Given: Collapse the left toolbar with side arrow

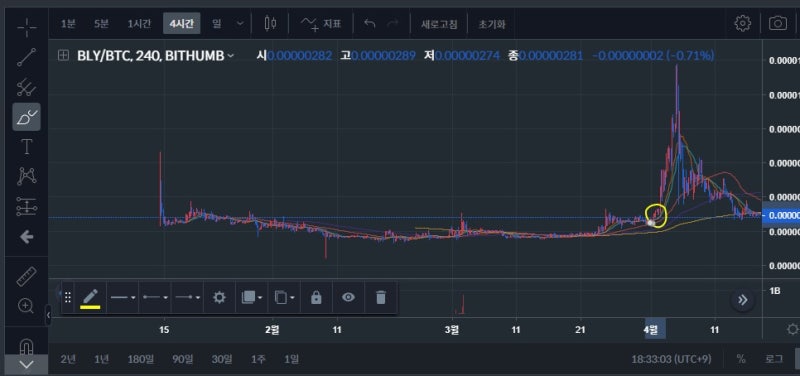Looking at the screenshot, I should 48,315.
